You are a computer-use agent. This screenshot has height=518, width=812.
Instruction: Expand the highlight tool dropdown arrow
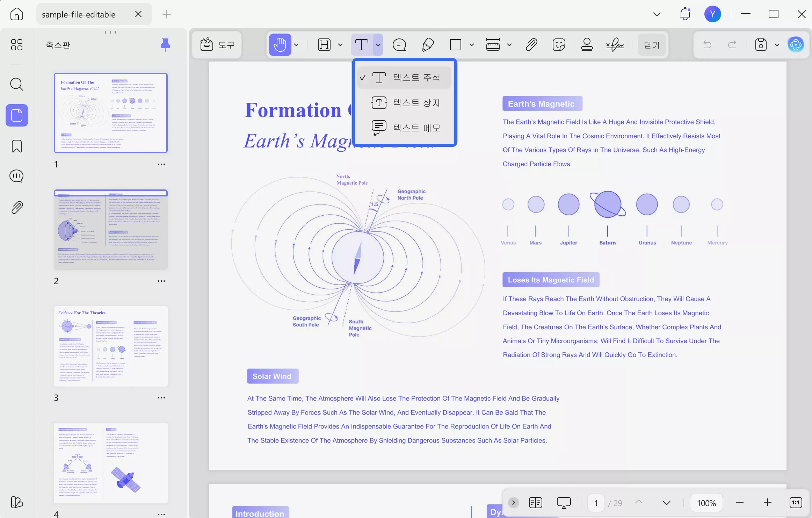point(340,45)
